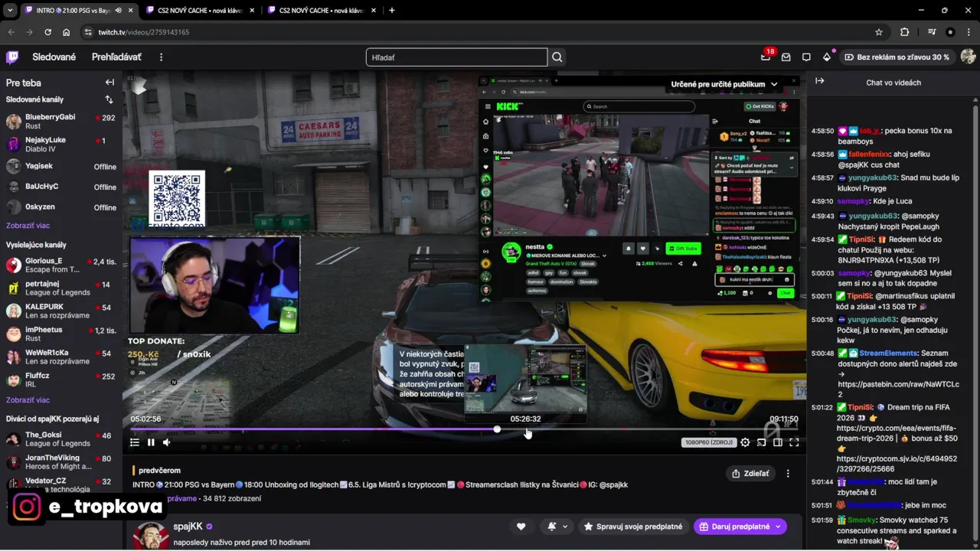Open the more options menu next to Zdieľať
Image resolution: width=980 pixels, height=551 pixels.
pos(788,474)
